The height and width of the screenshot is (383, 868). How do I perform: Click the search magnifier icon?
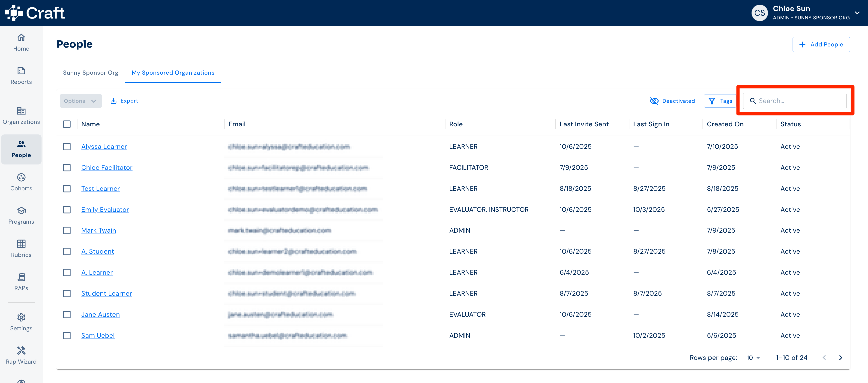752,101
